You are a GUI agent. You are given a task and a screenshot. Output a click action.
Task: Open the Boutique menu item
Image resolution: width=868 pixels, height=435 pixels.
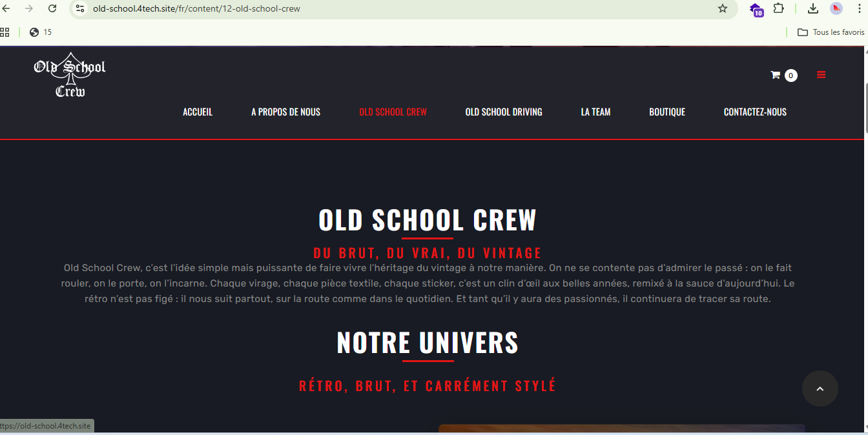(666, 112)
